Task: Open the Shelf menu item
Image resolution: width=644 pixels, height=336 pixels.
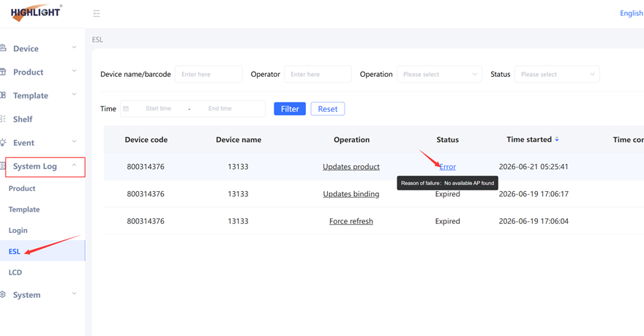Action: (23, 119)
